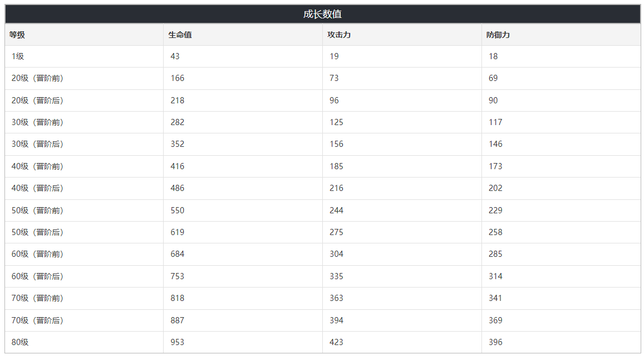Select the 423 attack value cell
The image size is (644, 359).
(x=336, y=342)
